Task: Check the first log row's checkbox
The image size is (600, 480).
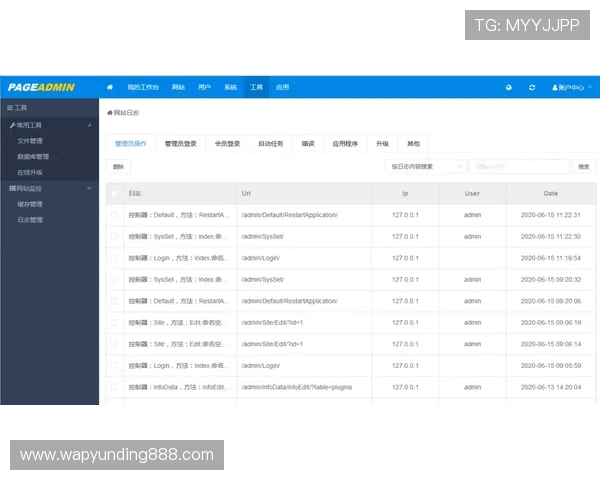Action: tap(114, 215)
